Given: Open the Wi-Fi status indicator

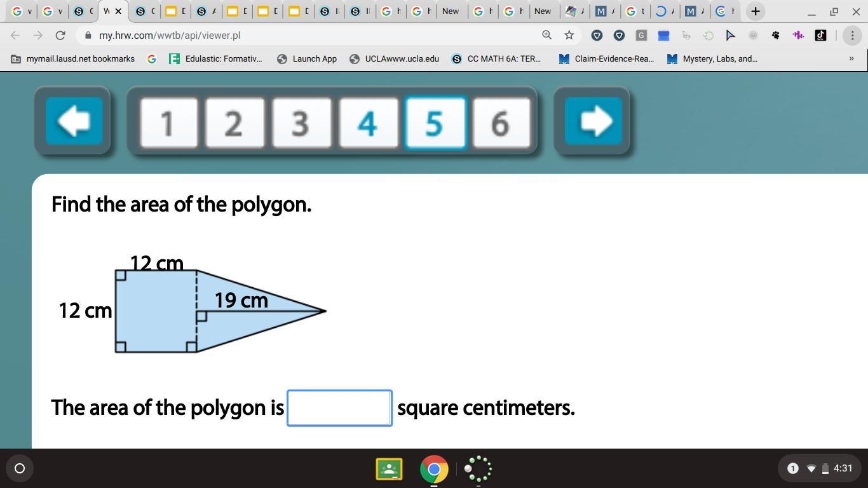Looking at the screenshot, I should pos(811,468).
